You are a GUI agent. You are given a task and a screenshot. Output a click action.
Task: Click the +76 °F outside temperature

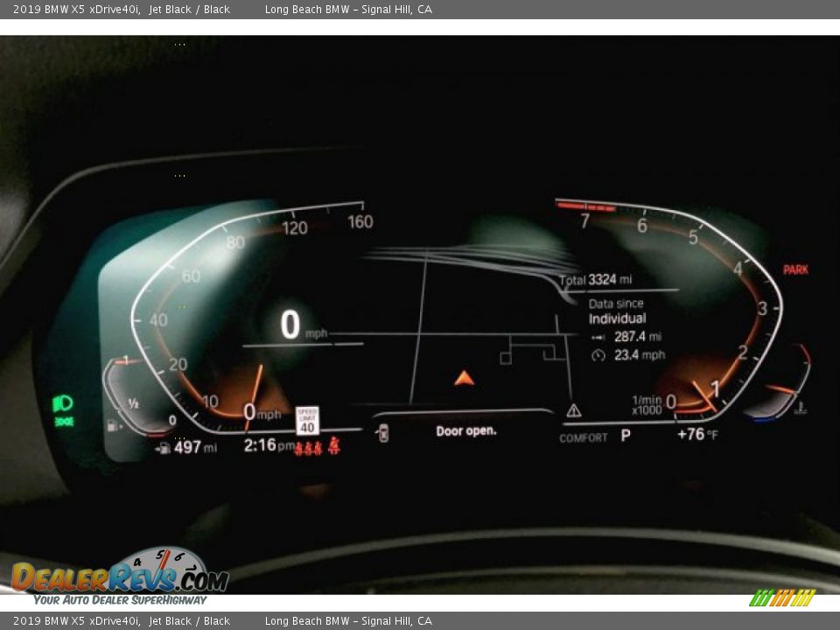tap(697, 435)
